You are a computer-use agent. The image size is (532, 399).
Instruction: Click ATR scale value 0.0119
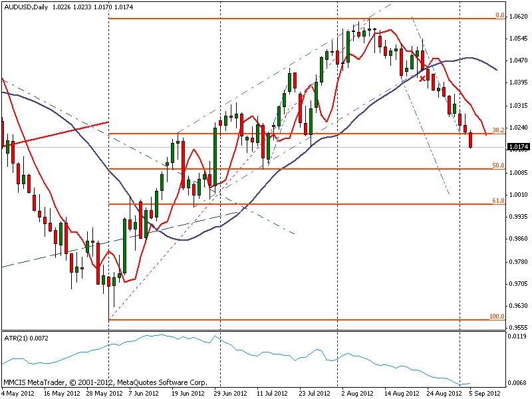point(517,336)
